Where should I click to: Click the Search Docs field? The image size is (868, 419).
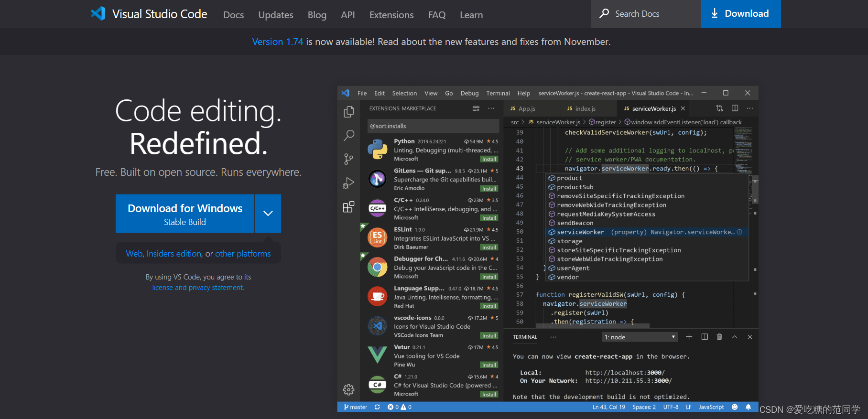645,14
